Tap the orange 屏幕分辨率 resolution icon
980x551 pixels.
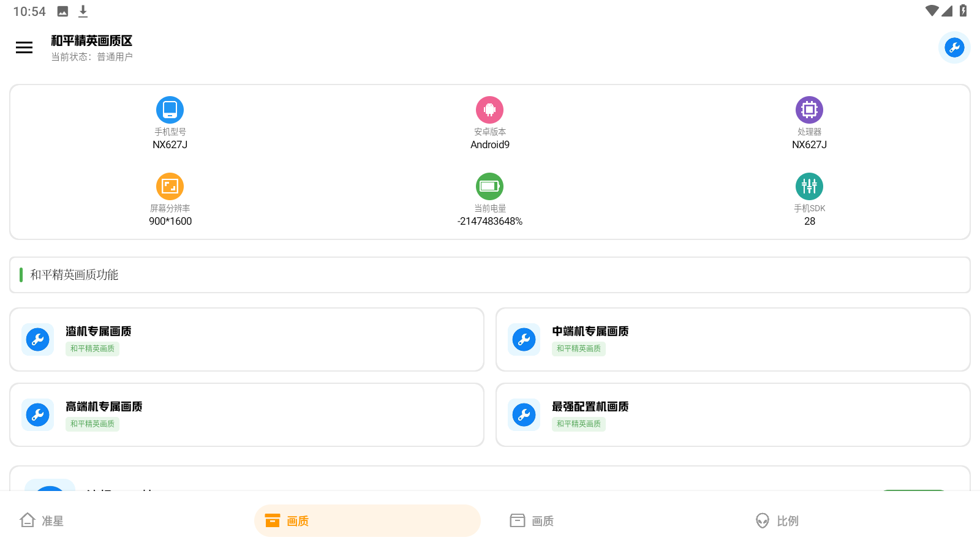tap(170, 186)
